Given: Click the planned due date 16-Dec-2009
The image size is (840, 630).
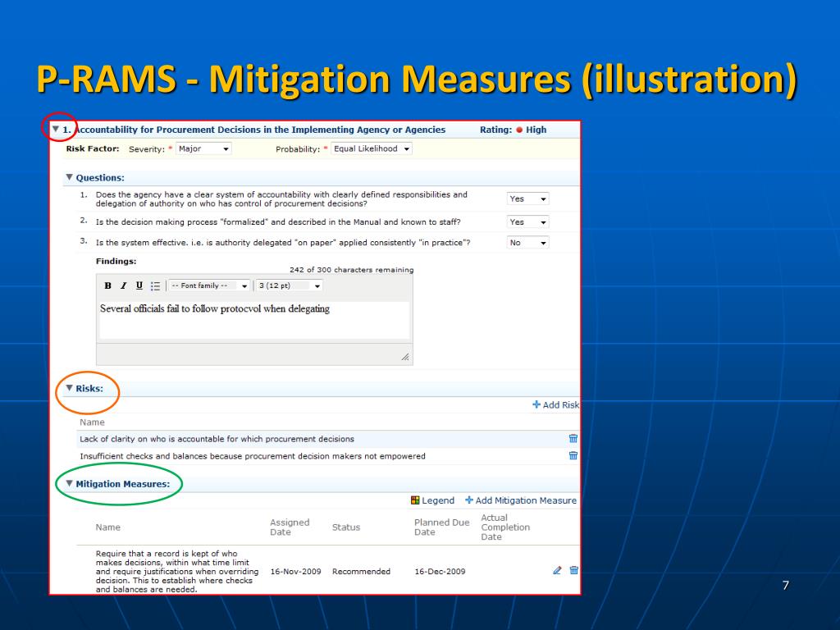Looking at the screenshot, I should click(440, 572).
